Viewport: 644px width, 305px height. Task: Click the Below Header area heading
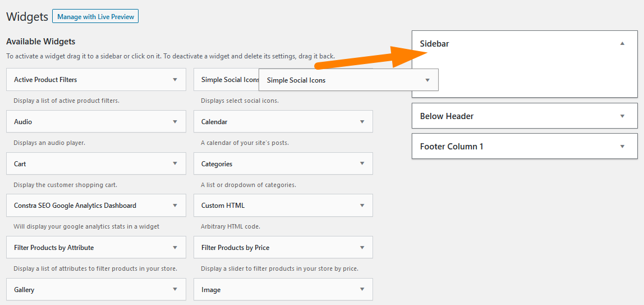pyautogui.click(x=447, y=116)
